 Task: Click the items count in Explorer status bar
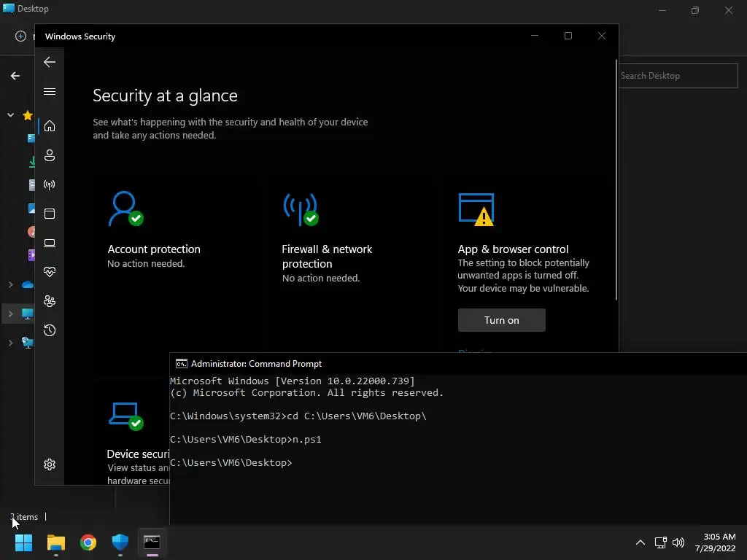[x=24, y=517]
